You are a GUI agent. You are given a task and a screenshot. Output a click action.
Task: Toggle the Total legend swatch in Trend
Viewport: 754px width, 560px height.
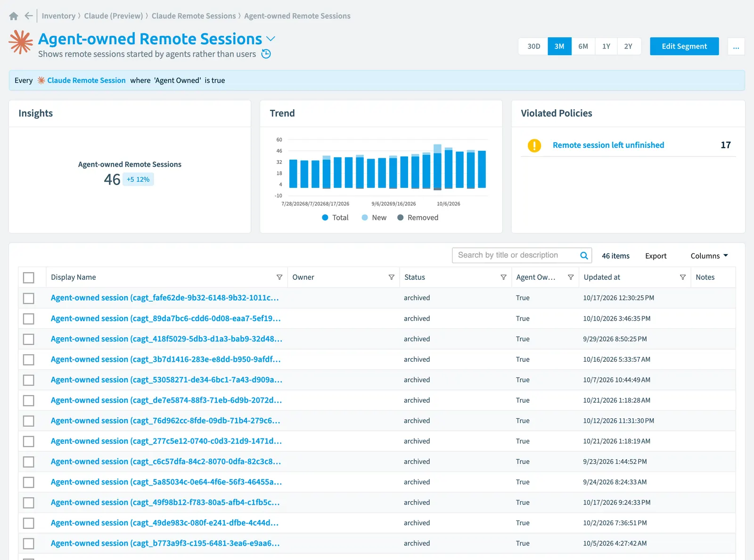pos(325,218)
